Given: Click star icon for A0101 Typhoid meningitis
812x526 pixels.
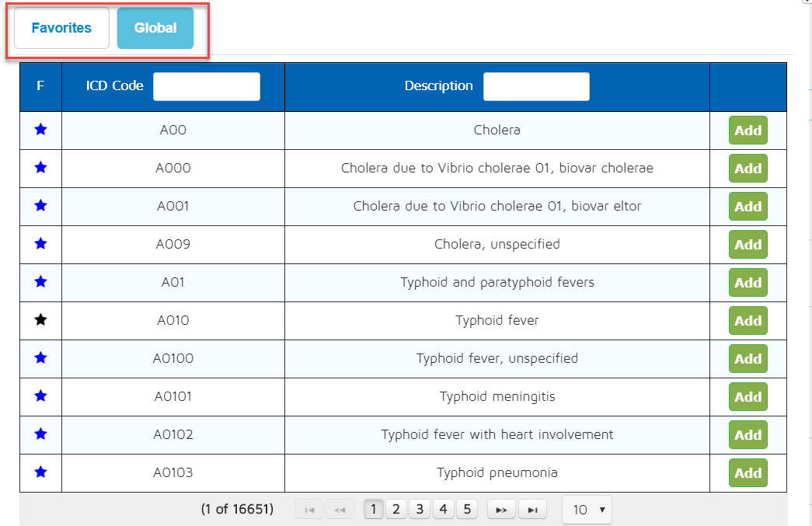Looking at the screenshot, I should (x=40, y=396).
